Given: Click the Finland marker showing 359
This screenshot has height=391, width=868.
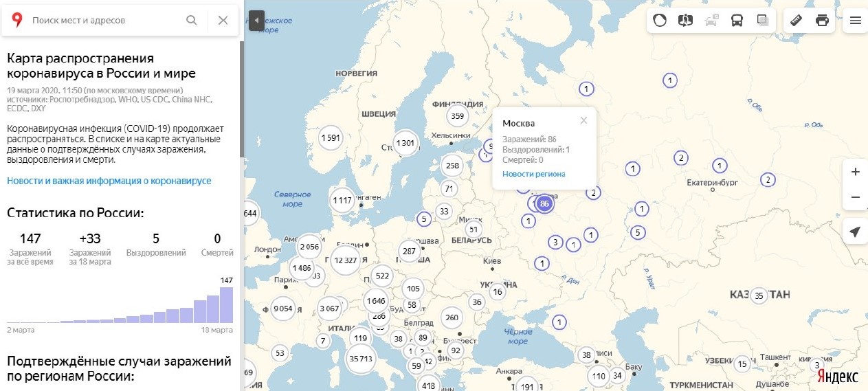Looking at the screenshot, I should [x=457, y=116].
